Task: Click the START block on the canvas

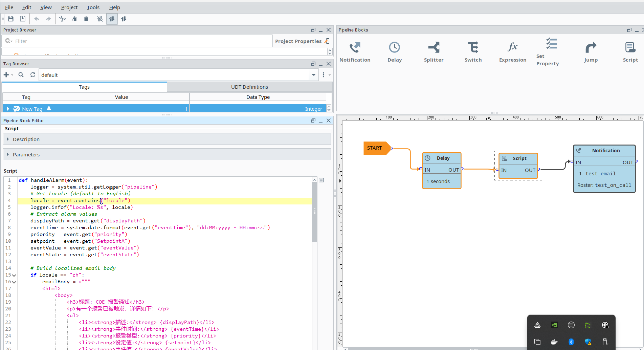Action: click(x=375, y=148)
